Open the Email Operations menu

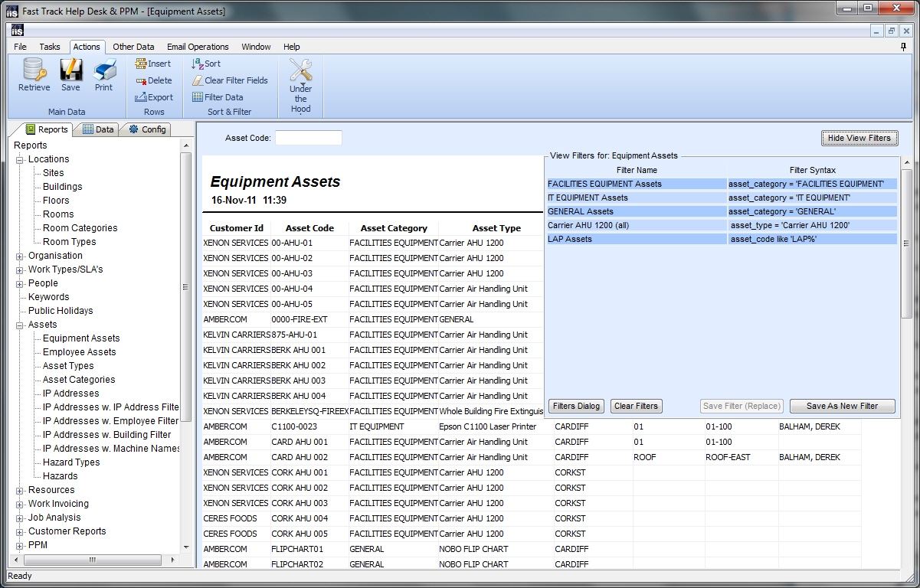(x=198, y=47)
